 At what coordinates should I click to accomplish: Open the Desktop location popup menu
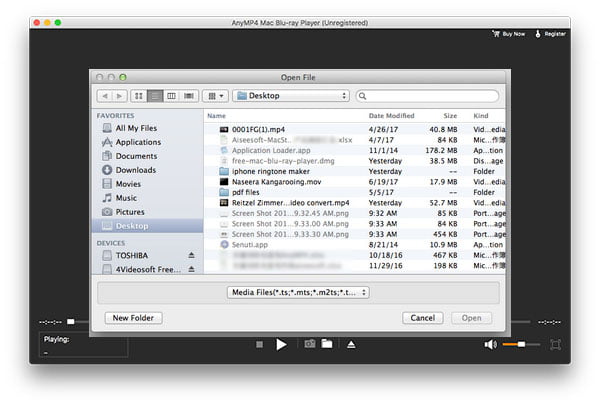(291, 96)
